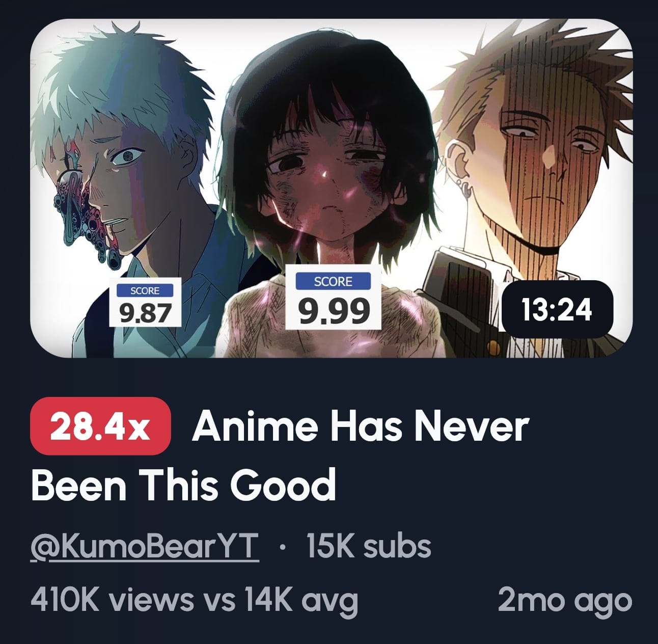Click the "2mo ago" upload date

(x=565, y=600)
